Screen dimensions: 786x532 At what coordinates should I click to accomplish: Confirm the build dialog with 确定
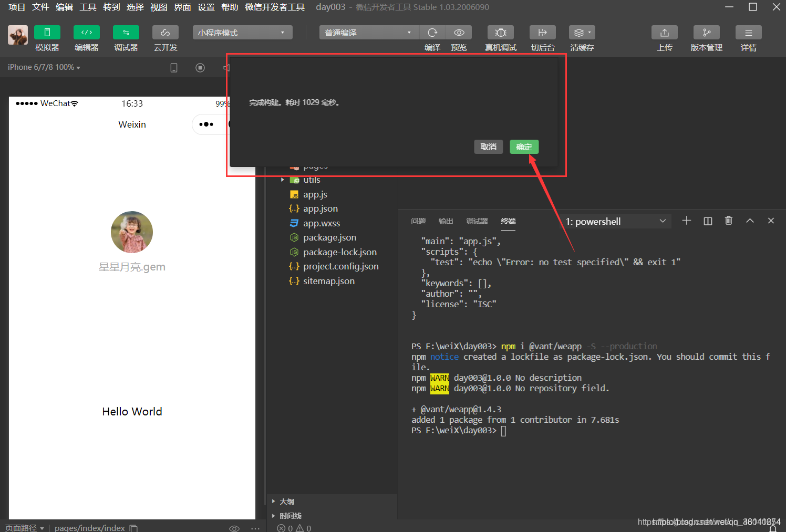[524, 147]
